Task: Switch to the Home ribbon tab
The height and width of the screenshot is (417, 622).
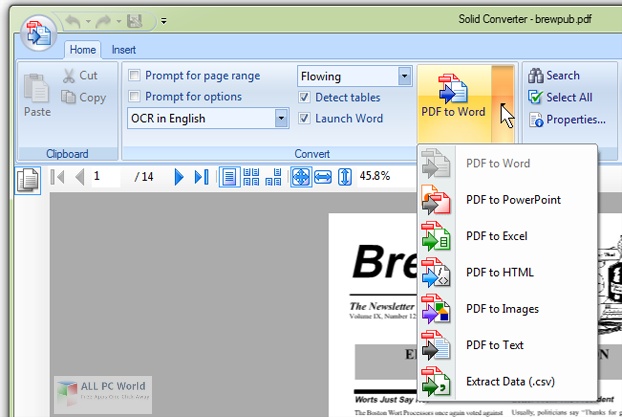Action: pyautogui.click(x=83, y=50)
